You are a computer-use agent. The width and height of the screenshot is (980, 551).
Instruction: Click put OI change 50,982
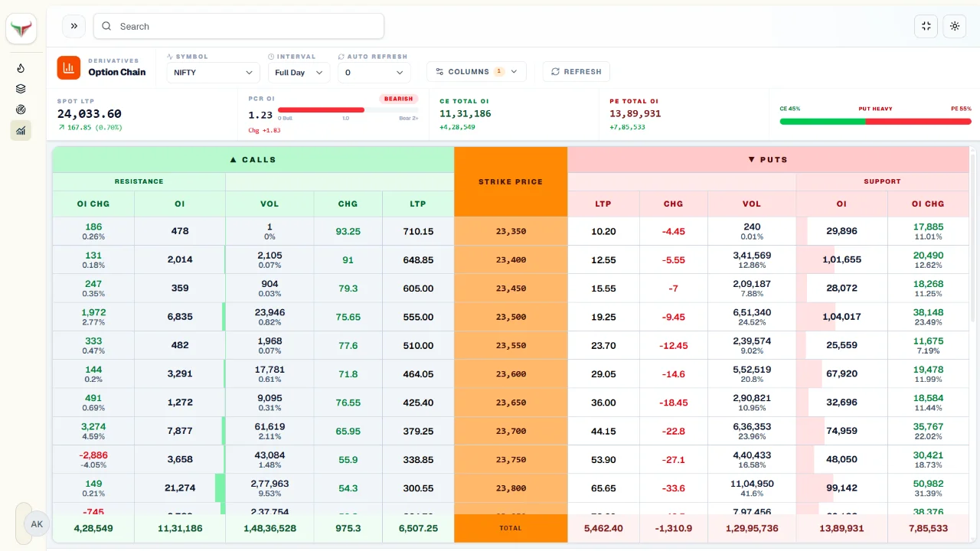(x=929, y=484)
